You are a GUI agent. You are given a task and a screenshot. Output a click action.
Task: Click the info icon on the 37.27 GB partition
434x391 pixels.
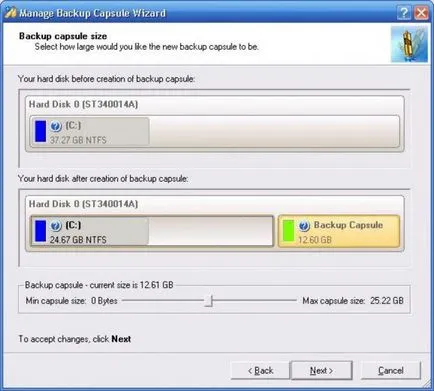click(x=56, y=126)
